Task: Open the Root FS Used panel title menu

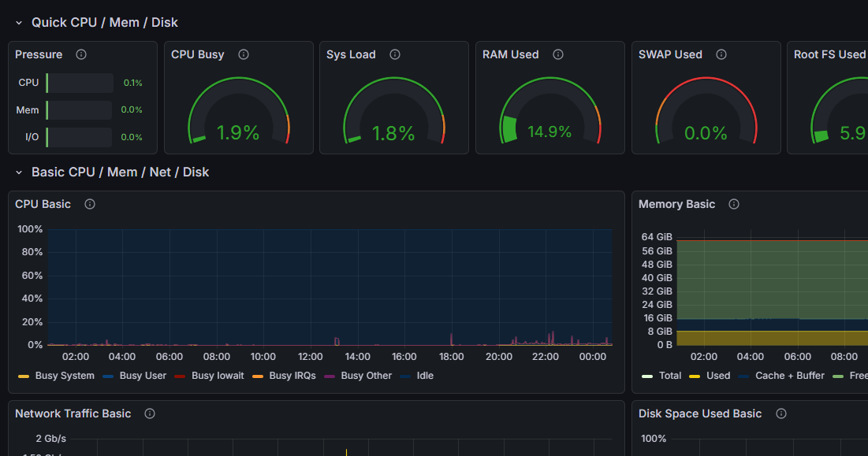Action: coord(829,54)
